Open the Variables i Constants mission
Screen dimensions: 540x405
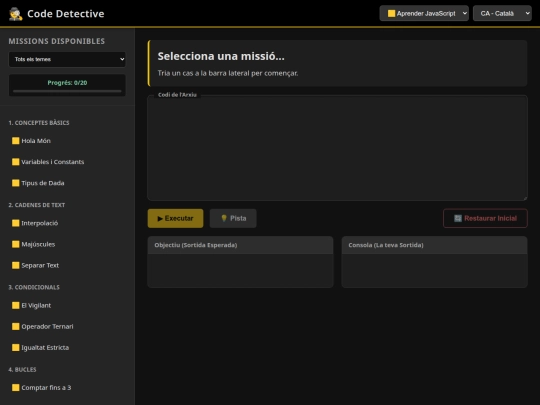click(67, 162)
